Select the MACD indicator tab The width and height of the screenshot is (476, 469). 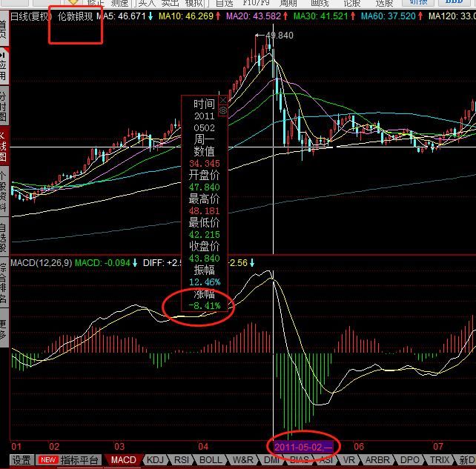123,460
